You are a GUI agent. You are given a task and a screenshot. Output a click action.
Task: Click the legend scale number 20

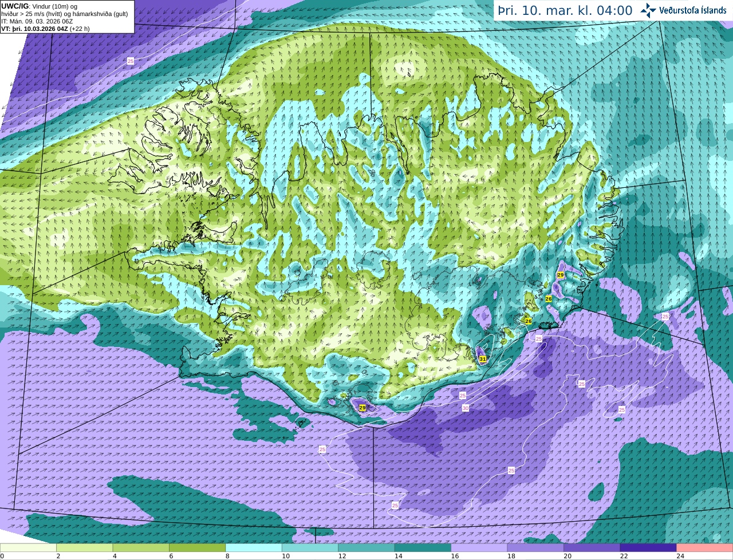[567, 556]
